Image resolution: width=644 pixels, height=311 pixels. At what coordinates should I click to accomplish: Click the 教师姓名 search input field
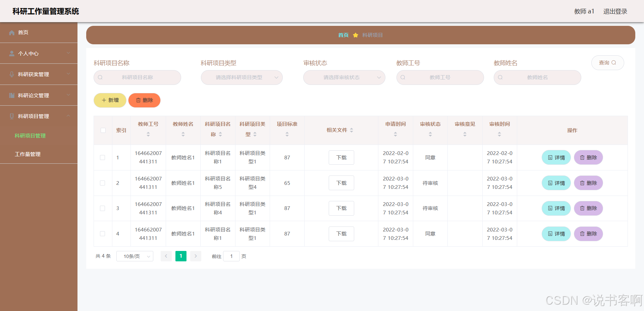point(537,77)
